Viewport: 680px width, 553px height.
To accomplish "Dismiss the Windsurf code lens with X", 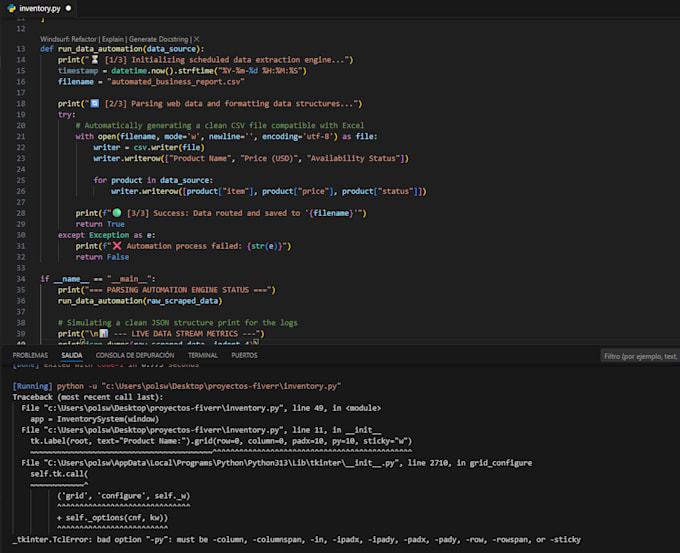I will [x=196, y=39].
